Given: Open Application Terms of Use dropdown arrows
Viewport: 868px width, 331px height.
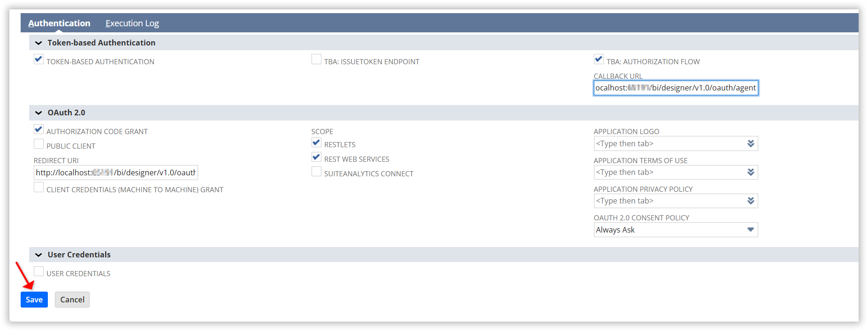Looking at the screenshot, I should (x=751, y=172).
